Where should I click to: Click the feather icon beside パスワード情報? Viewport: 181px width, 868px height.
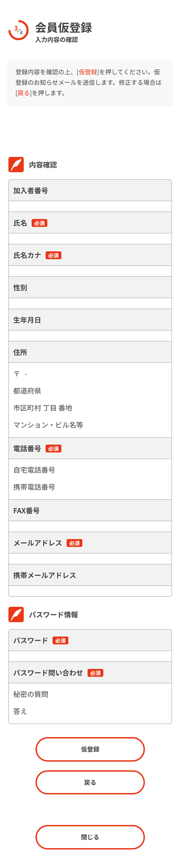16,615
